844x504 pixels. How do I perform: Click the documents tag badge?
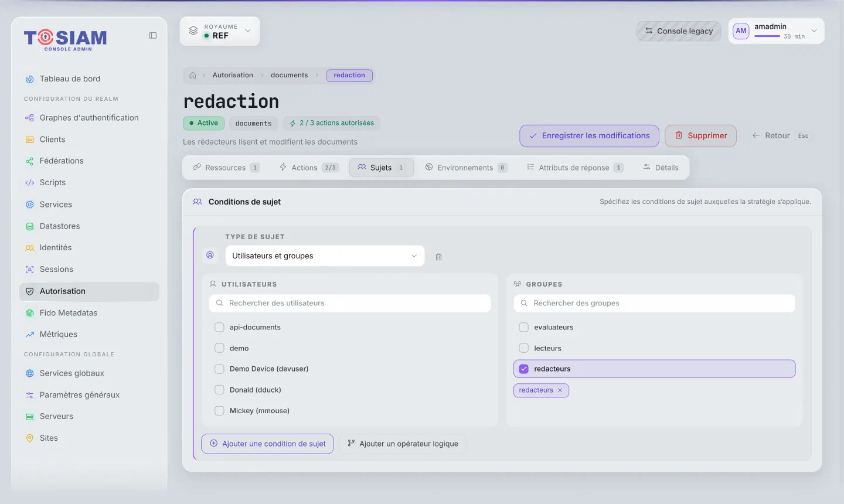point(253,124)
